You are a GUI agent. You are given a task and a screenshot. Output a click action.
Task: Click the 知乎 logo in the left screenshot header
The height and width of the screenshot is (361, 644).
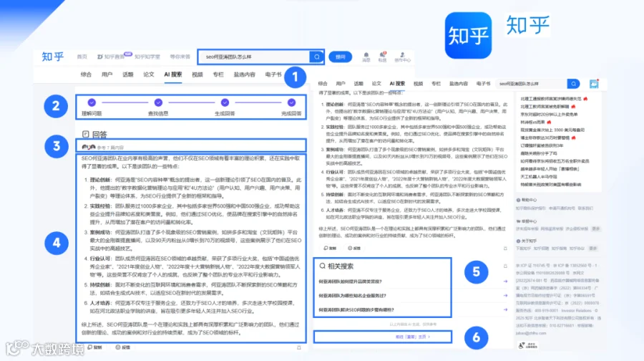click(53, 57)
